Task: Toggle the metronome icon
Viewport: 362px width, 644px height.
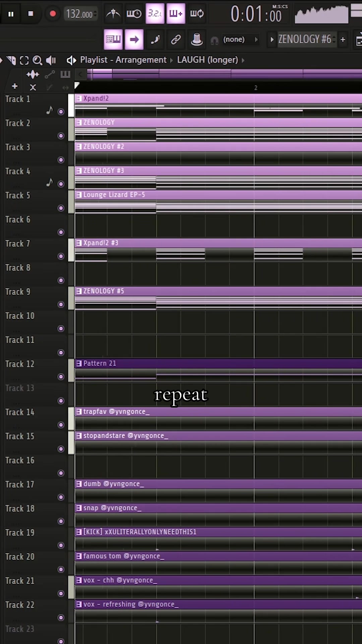Action: tap(113, 14)
